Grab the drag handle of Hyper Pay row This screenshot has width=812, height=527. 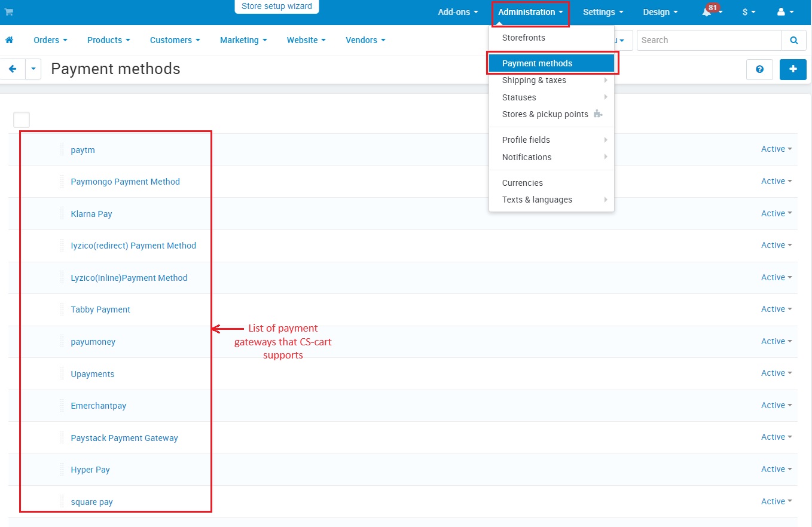(62, 469)
